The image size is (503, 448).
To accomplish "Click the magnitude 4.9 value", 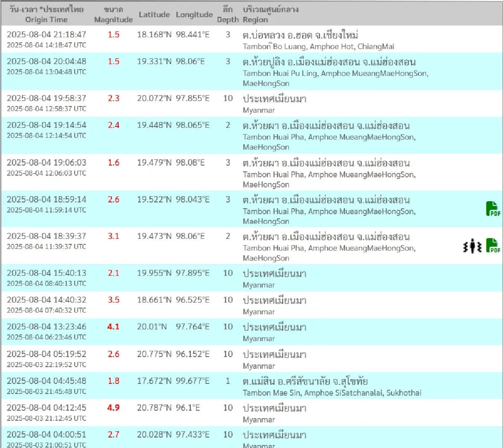I will tap(113, 408).
